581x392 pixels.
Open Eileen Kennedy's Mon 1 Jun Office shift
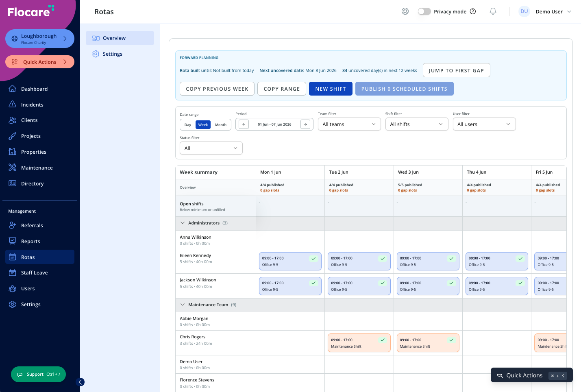(290, 261)
